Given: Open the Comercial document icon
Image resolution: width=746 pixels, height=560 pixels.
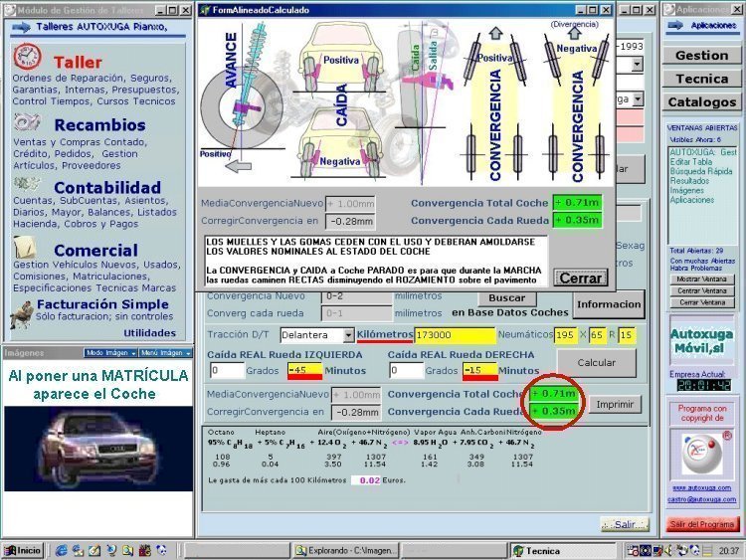Looking at the screenshot, I should (25, 247).
